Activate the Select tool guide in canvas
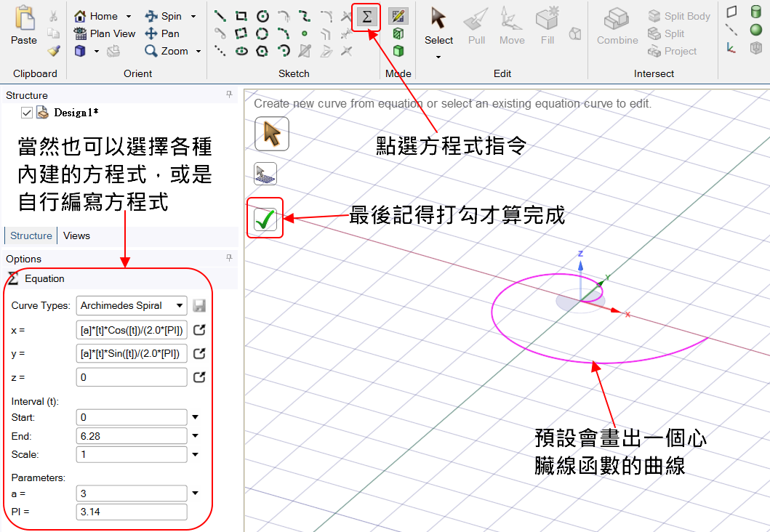The image size is (770, 532). [x=271, y=134]
